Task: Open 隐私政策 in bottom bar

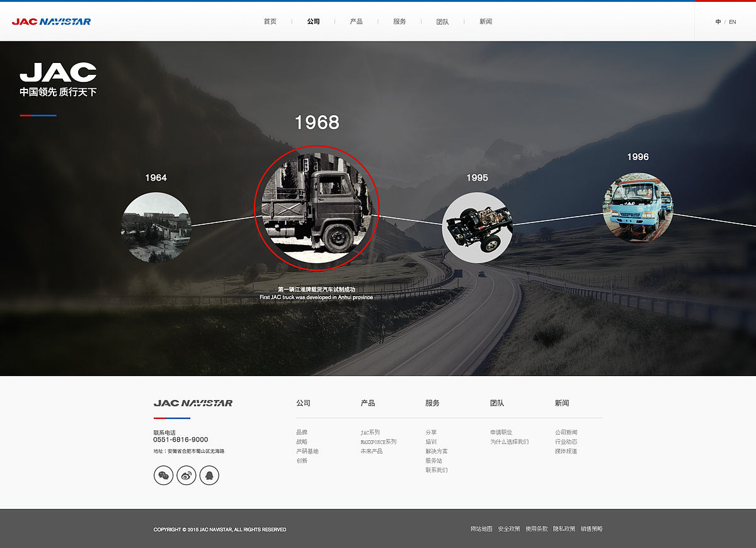Action: click(564, 529)
